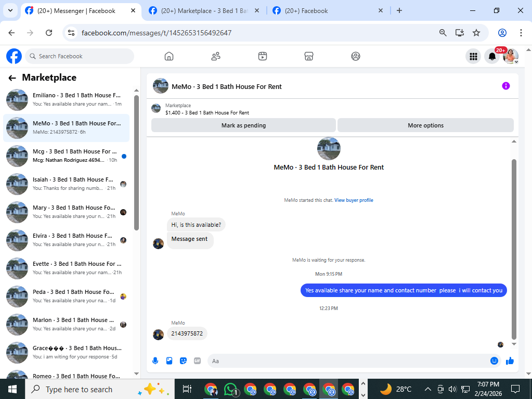This screenshot has width=532, height=399.
Task: Open the Mary conversation
Action: [66, 212]
